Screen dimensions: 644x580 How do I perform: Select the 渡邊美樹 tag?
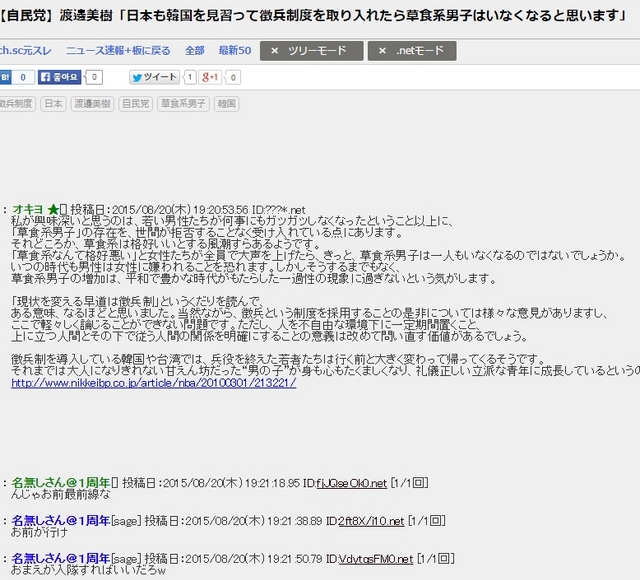(x=90, y=104)
